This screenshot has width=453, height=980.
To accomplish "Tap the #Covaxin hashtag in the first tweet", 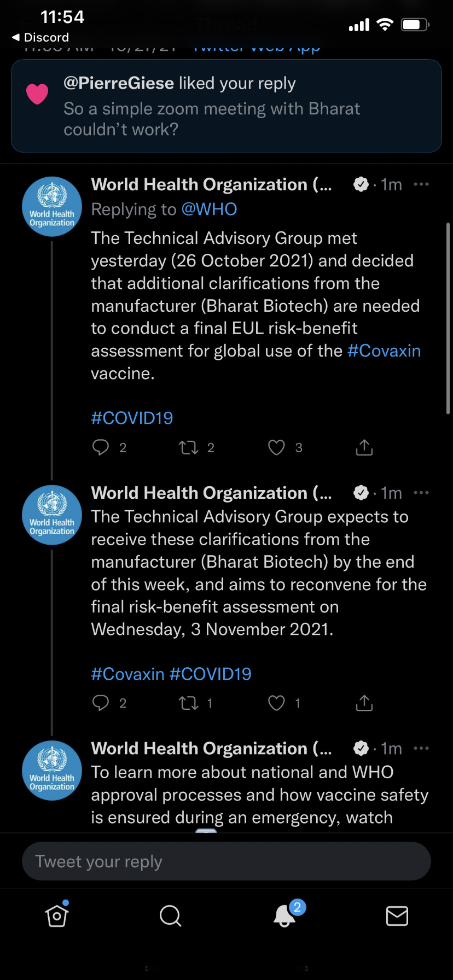I will (x=384, y=351).
